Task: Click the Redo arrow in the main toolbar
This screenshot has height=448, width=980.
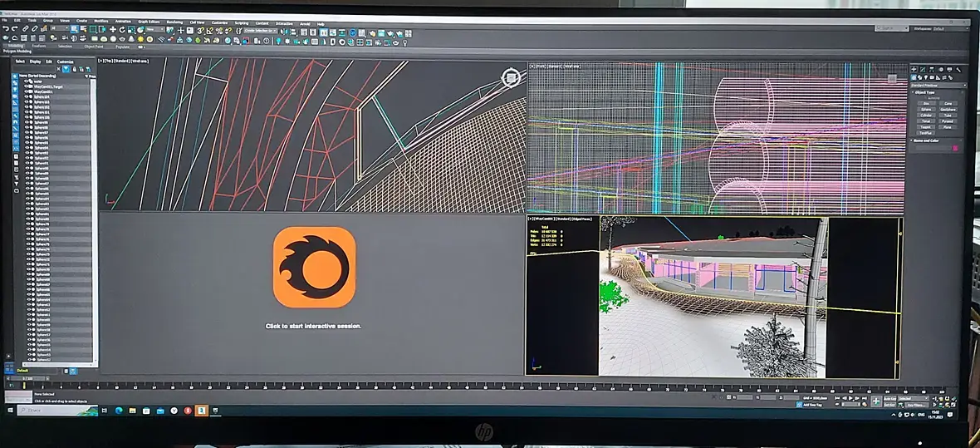Action: coord(14,29)
